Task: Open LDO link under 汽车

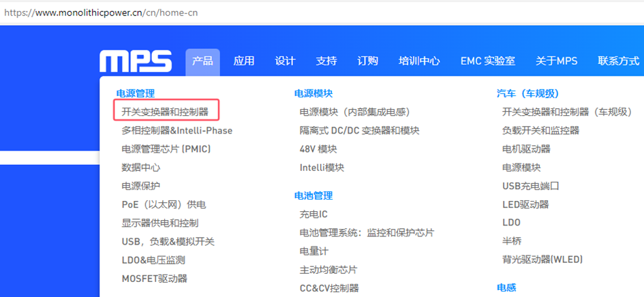Action: 511,223
